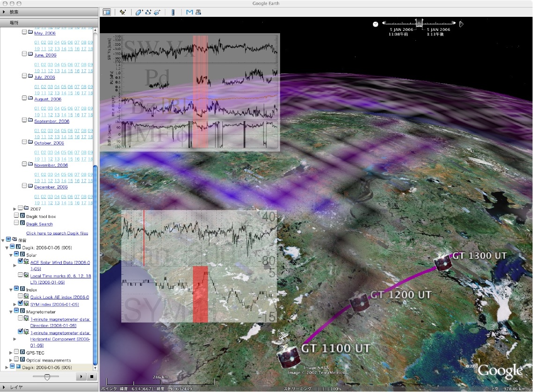533x392 pixels.
Task: Select the Add Path tool icon
Action: pos(148,12)
